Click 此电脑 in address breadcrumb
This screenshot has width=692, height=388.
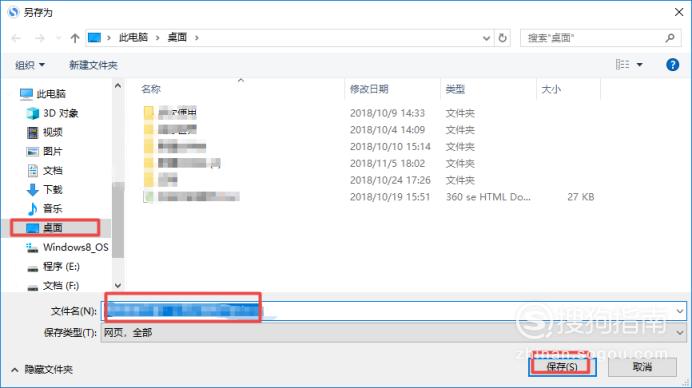(133, 38)
